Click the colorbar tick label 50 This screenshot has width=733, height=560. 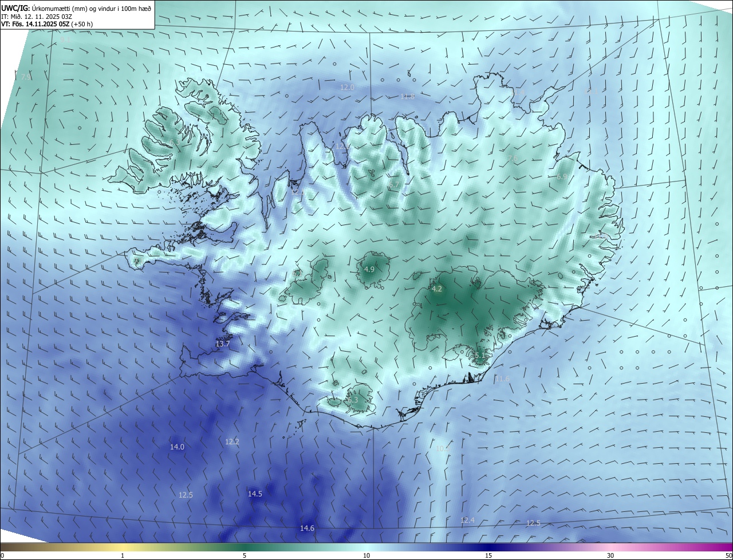(728, 555)
